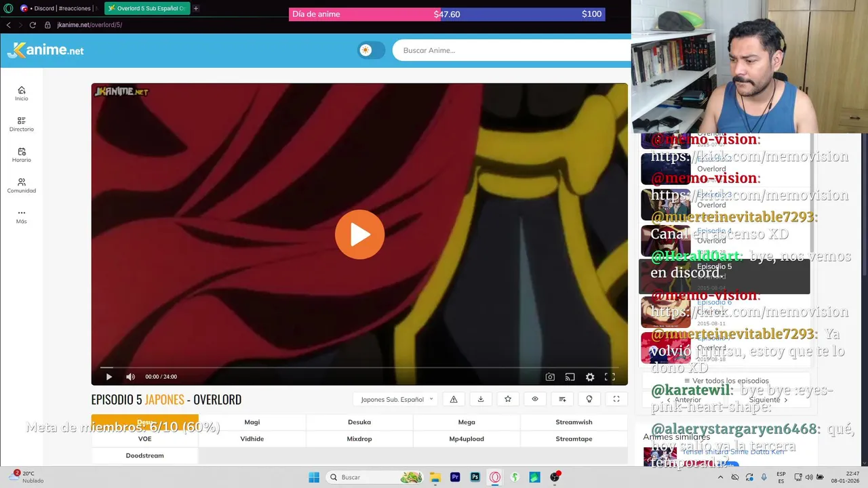The image size is (868, 488).
Task: Click the taskbar Buscar search box
Action: [374, 477]
